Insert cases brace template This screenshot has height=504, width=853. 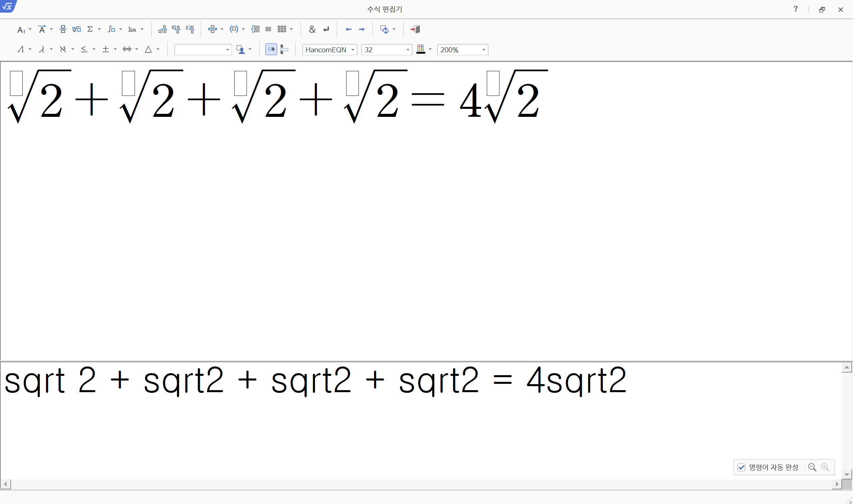pos(255,29)
